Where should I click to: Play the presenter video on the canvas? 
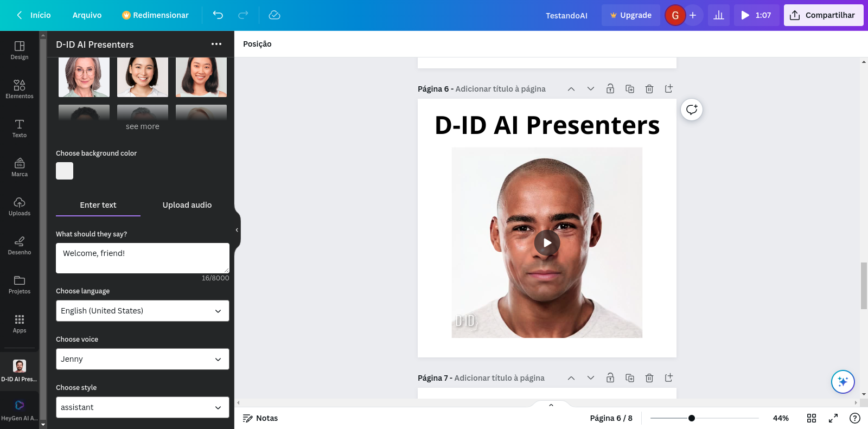[x=547, y=243]
